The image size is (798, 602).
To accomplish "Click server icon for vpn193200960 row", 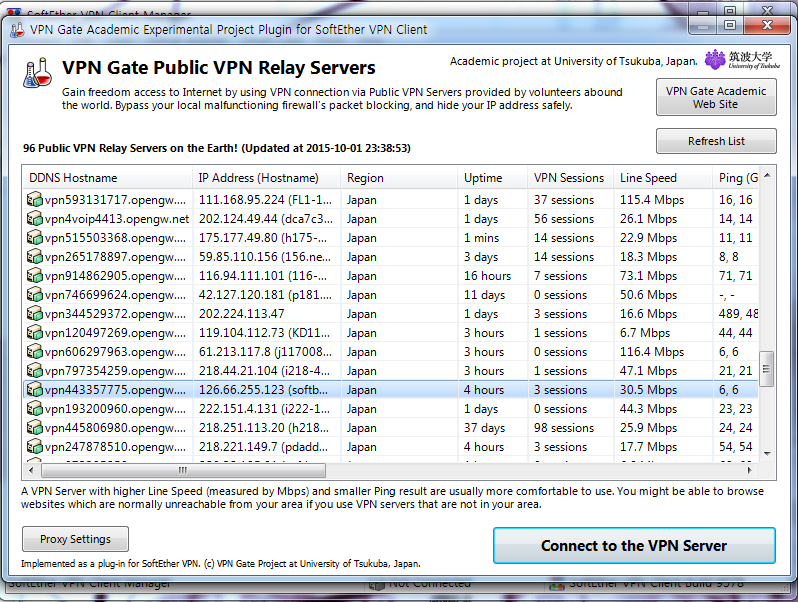I will (35, 409).
